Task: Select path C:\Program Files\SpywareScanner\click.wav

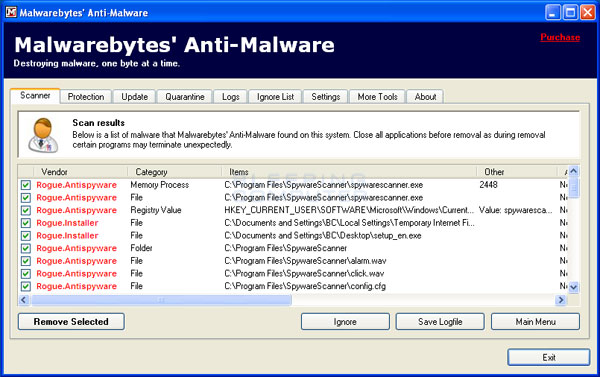Action: pos(304,273)
